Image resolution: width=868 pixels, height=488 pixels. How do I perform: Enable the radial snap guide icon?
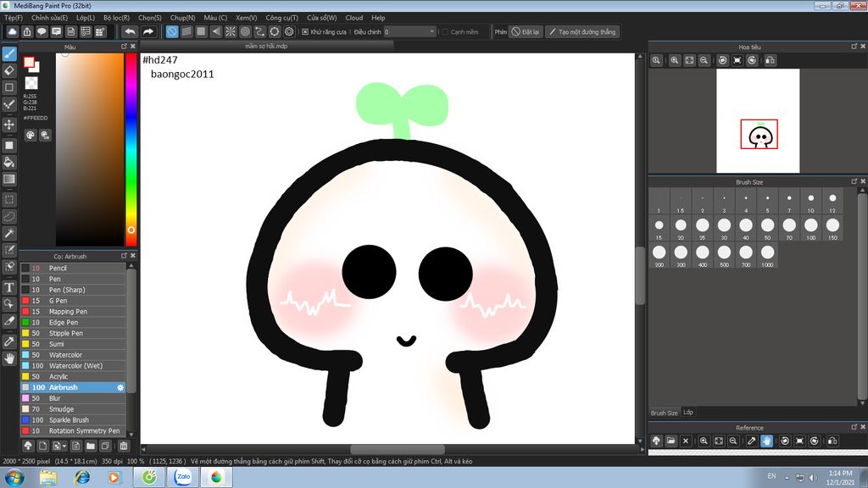click(x=231, y=31)
